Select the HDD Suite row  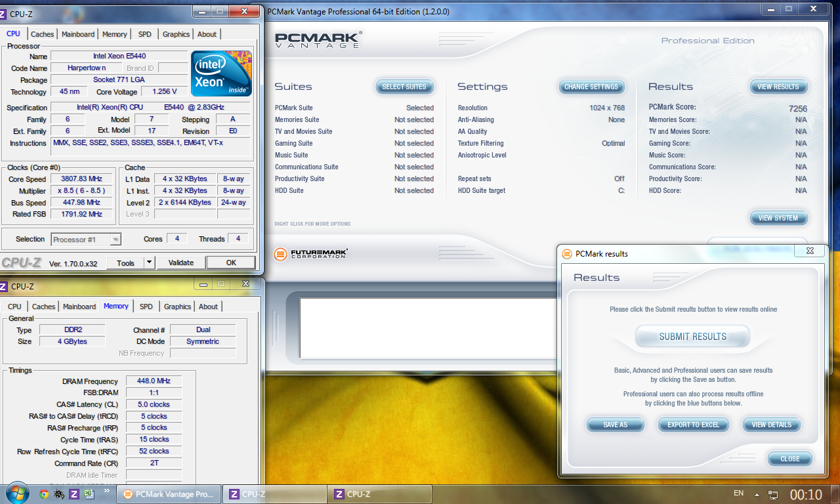354,190
